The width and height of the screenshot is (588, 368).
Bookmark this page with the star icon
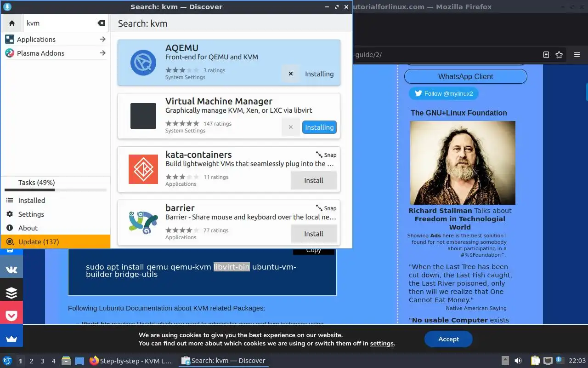[x=559, y=55]
